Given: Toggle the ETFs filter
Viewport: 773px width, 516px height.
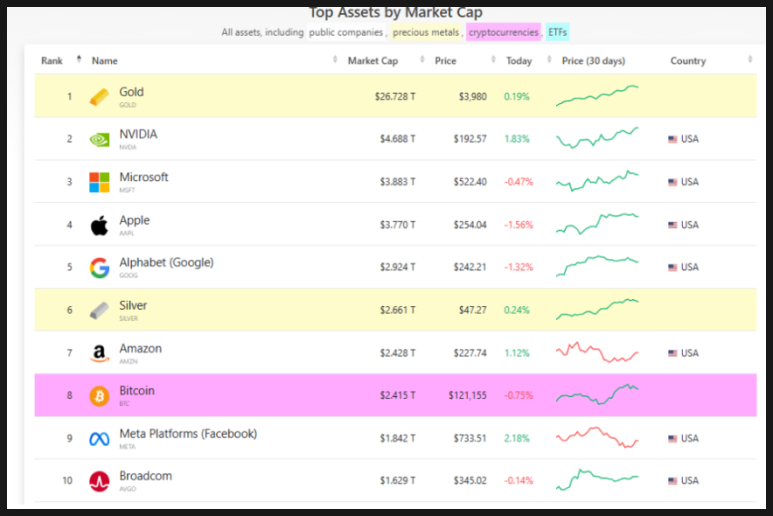Looking at the screenshot, I should [x=558, y=32].
